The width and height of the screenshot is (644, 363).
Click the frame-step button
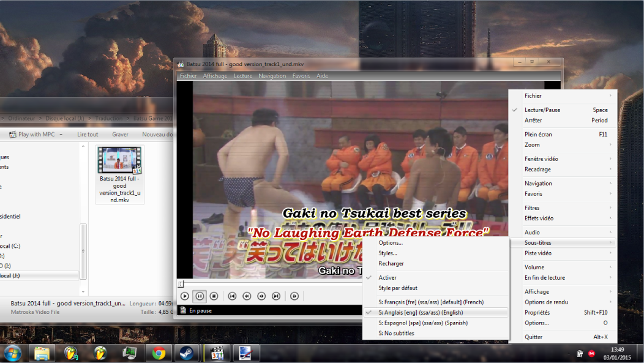click(x=294, y=296)
